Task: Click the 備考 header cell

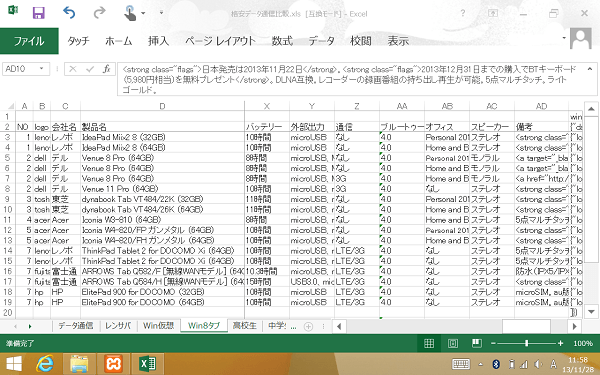Action: click(x=541, y=127)
